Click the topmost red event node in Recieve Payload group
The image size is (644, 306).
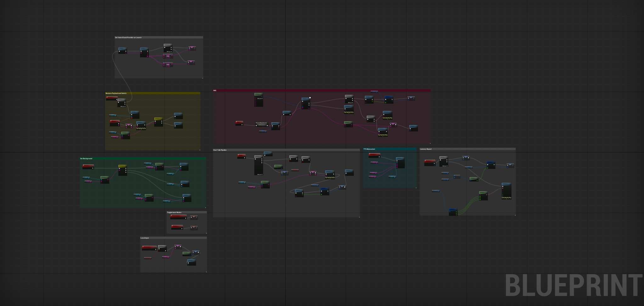[x=112, y=98]
